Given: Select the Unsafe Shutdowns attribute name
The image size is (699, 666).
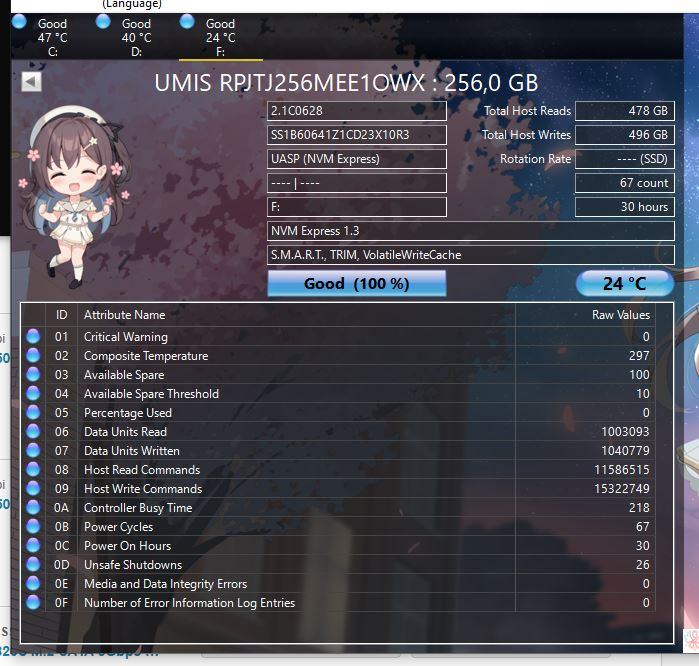Looking at the screenshot, I should pyautogui.click(x=133, y=565).
